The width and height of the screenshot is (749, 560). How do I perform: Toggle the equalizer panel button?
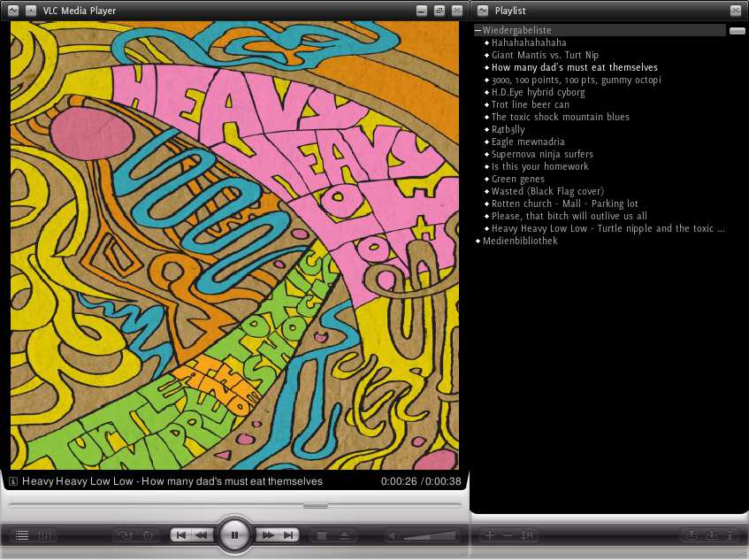[44, 535]
